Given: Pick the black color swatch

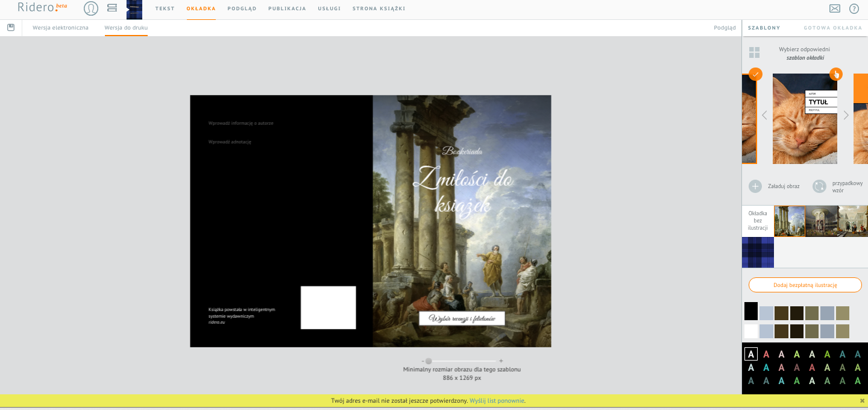Looking at the screenshot, I should pos(751,311).
